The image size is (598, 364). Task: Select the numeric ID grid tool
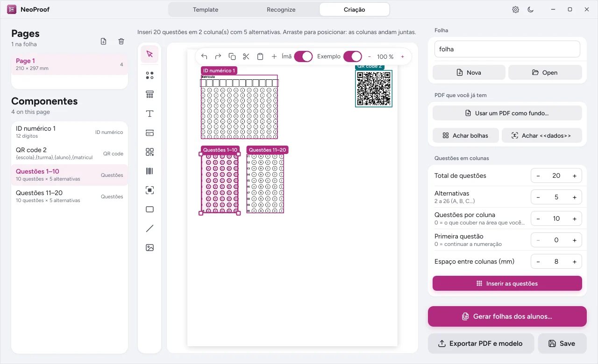[x=149, y=94]
